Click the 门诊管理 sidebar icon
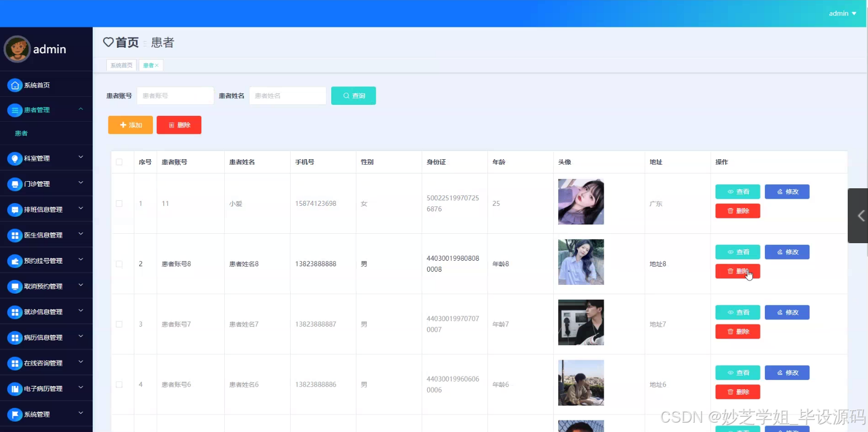Screen dimensions: 868x432 tap(15, 184)
